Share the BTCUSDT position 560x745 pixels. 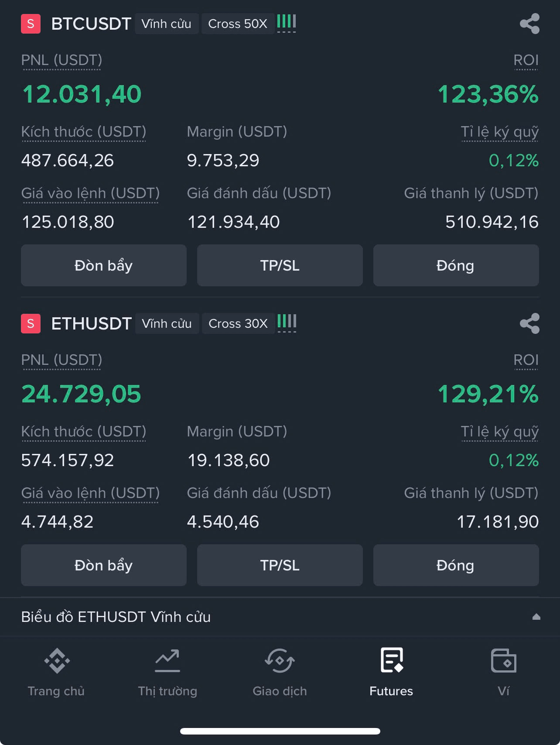click(x=529, y=24)
